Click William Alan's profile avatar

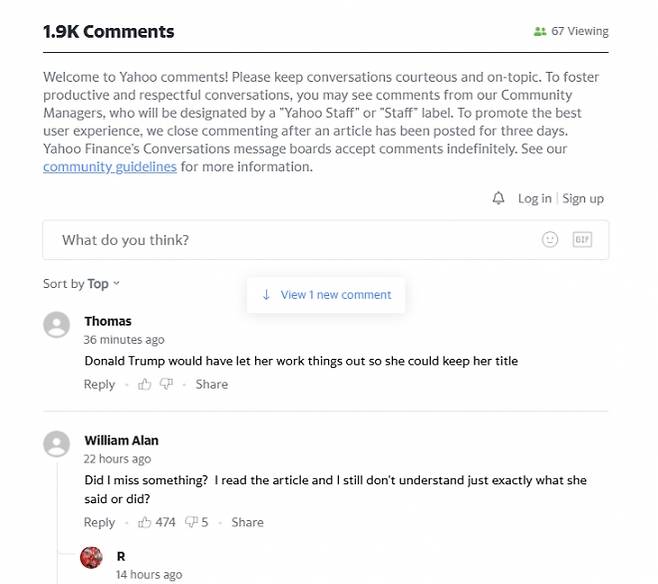[x=58, y=444]
